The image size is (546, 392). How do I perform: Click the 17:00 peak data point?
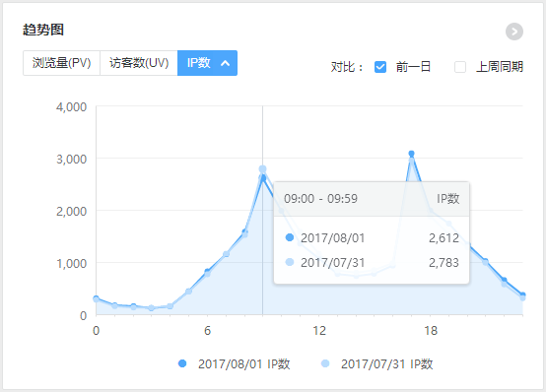click(x=411, y=154)
